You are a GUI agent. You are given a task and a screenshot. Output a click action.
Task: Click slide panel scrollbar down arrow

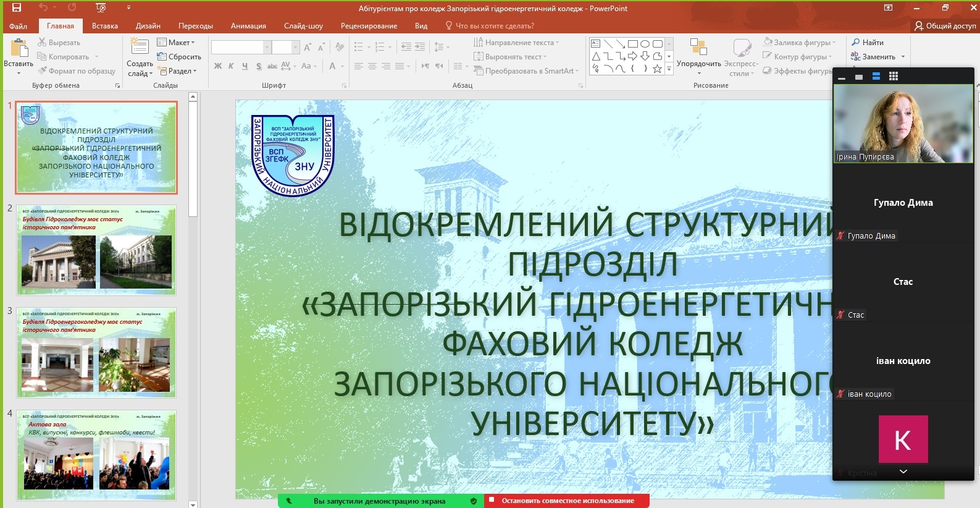pos(193,504)
